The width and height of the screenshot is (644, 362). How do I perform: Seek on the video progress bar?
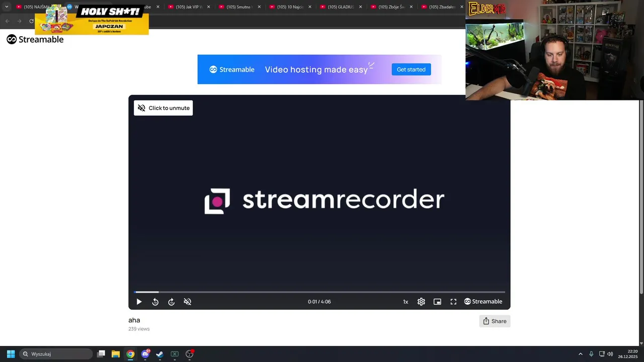pos(319,292)
